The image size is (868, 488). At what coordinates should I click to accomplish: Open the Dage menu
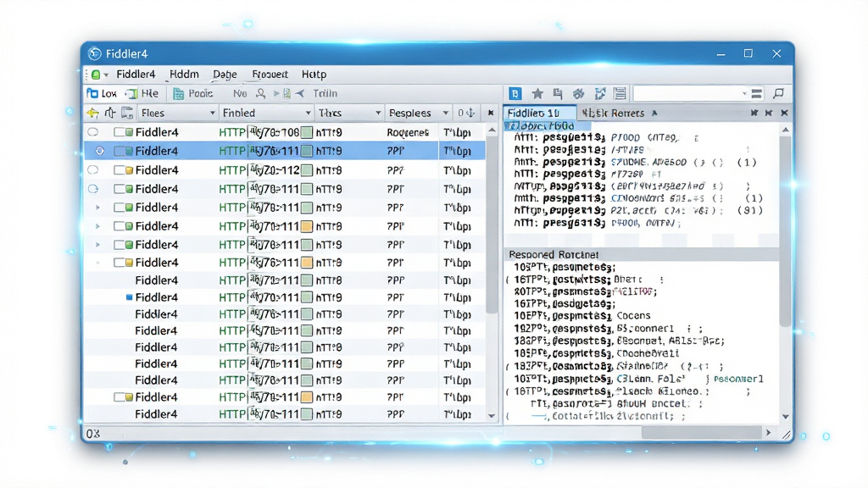point(225,75)
